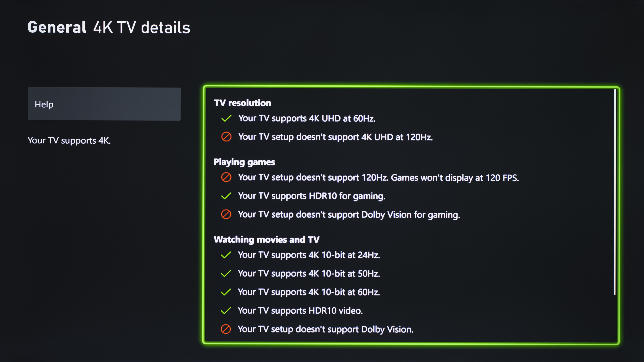Image resolution: width=644 pixels, height=362 pixels.
Task: Open the Help button
Action: (x=104, y=104)
